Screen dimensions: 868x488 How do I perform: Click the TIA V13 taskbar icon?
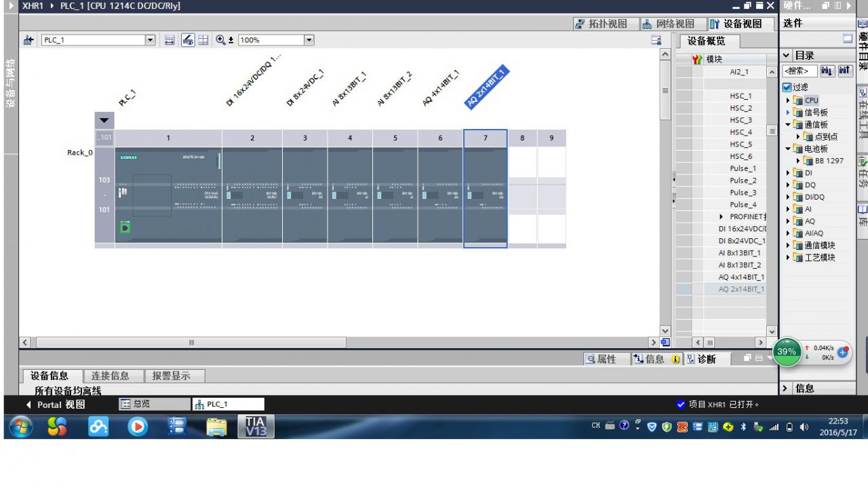255,427
